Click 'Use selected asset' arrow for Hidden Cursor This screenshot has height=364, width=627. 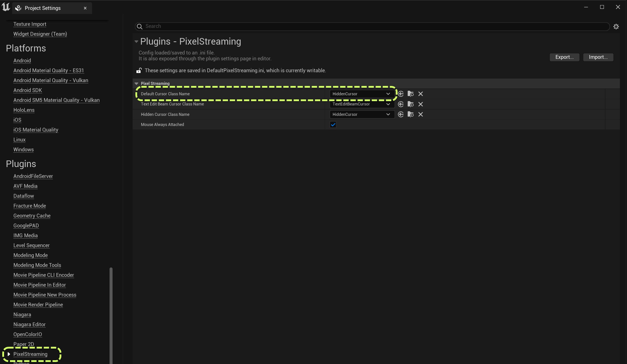pyautogui.click(x=401, y=114)
